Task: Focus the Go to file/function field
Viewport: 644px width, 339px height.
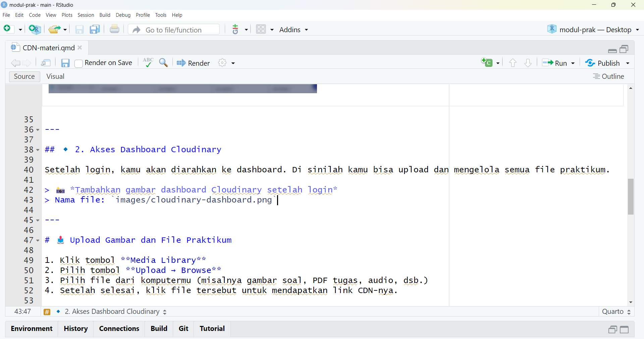Action: (174, 30)
